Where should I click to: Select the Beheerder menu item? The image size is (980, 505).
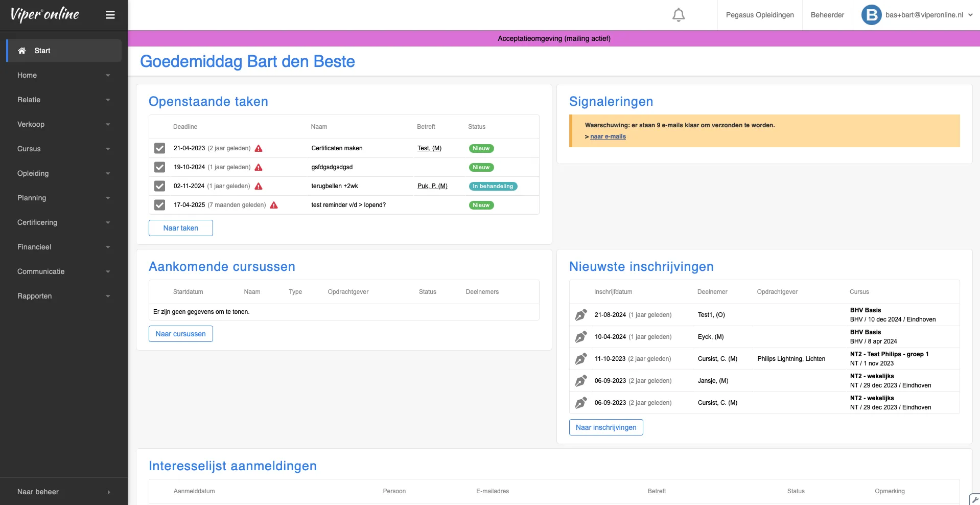tap(827, 15)
